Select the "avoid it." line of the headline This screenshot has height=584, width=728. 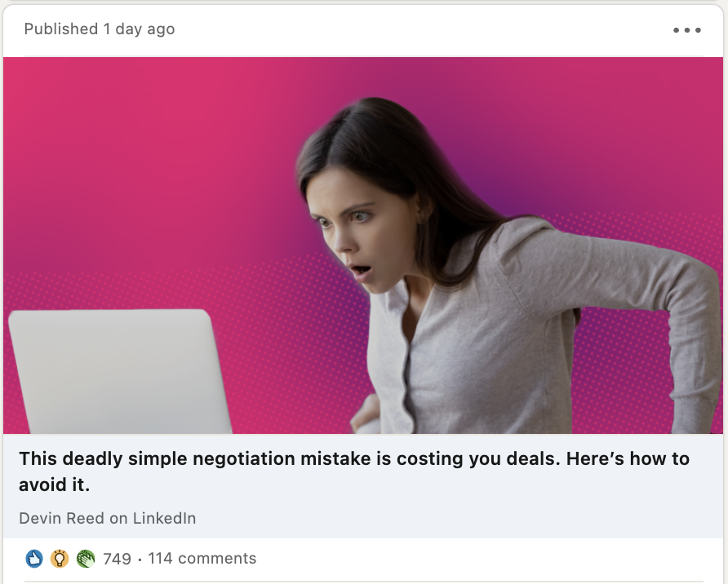(x=55, y=484)
